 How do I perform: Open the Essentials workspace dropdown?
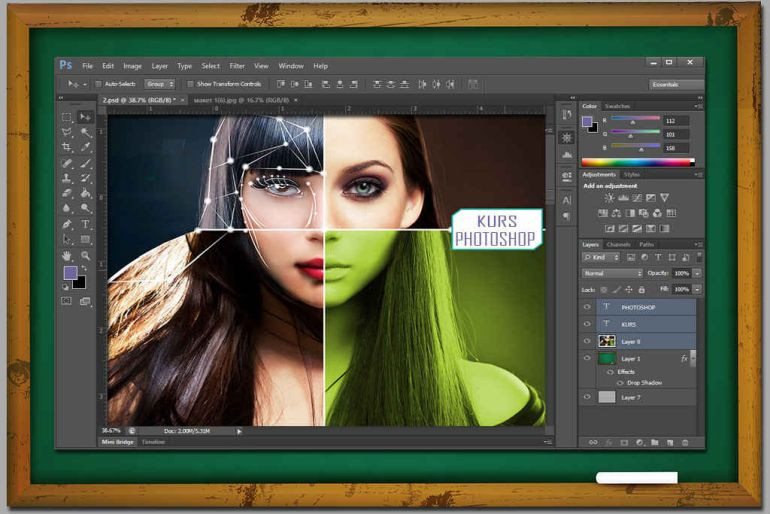[x=676, y=85]
